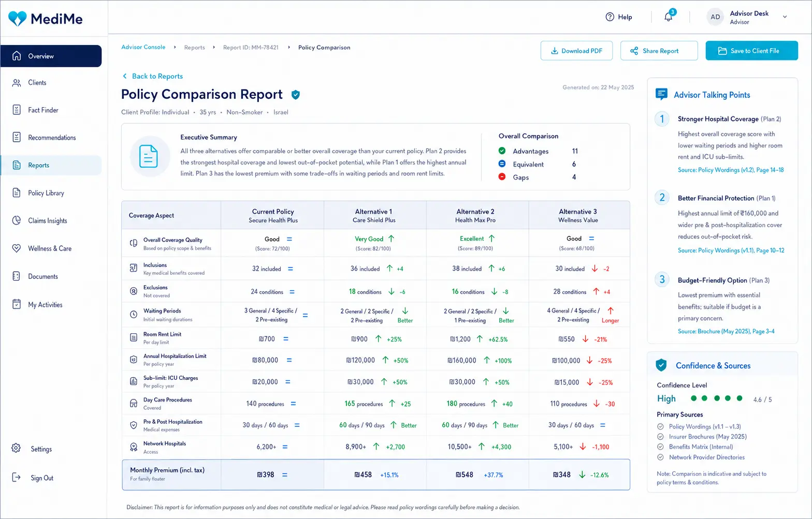Click the green Advantages check icon
This screenshot has height=519, width=812.
click(x=502, y=151)
